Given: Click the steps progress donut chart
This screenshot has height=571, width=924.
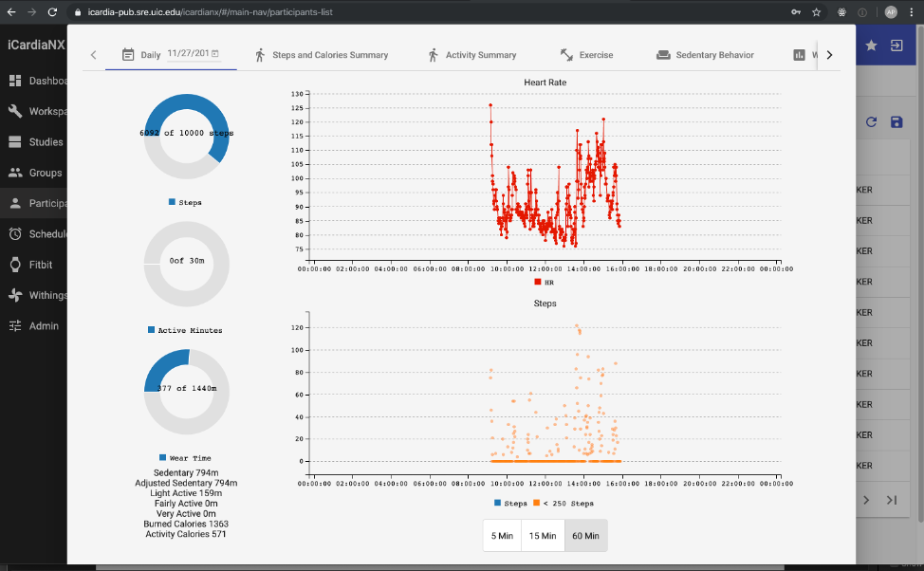Looking at the screenshot, I should [187, 137].
